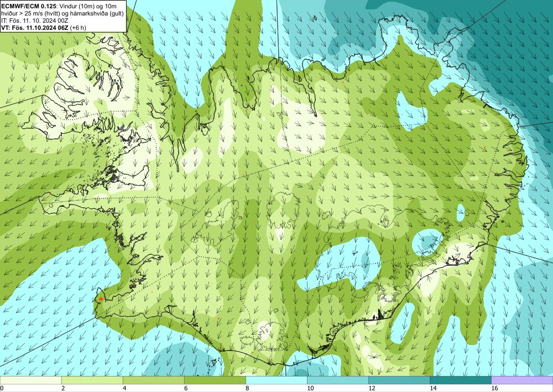The width and height of the screenshot is (553, 392).
Task: Click the purple legend band above 16
Action: (x=522, y=380)
